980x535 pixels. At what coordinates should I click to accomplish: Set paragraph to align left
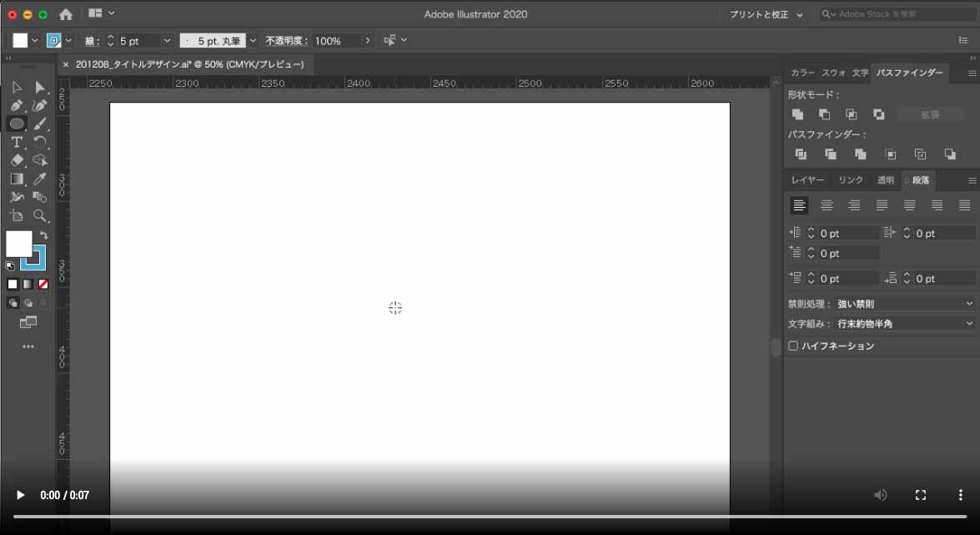point(799,205)
